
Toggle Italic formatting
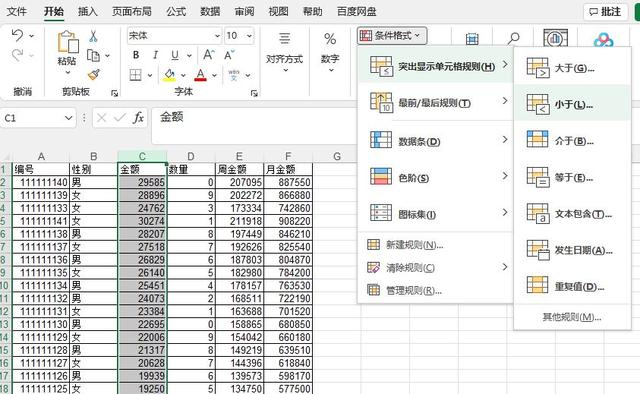(x=155, y=55)
